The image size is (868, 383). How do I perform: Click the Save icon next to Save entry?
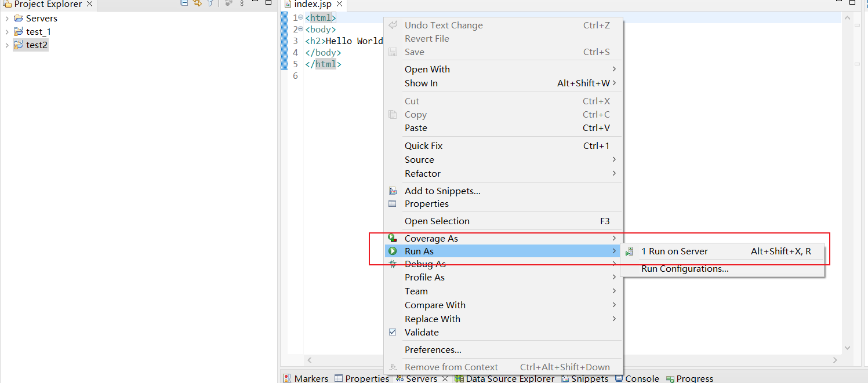click(x=393, y=52)
